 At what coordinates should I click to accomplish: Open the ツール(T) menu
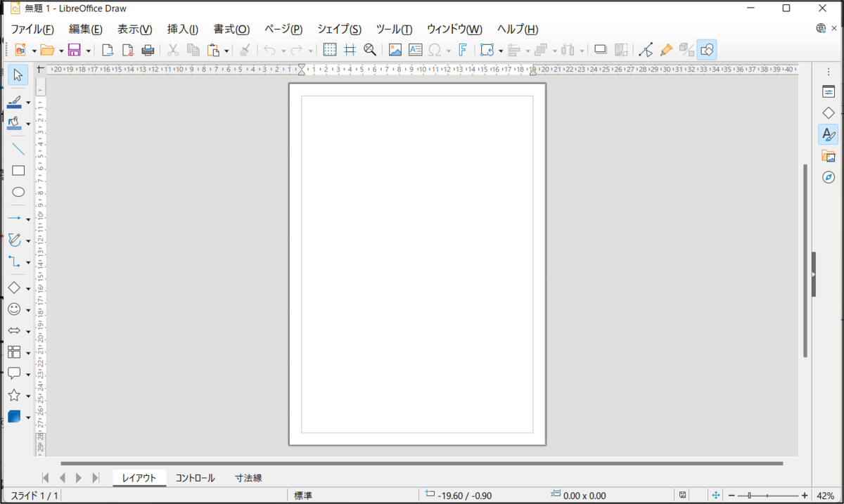[x=394, y=29]
